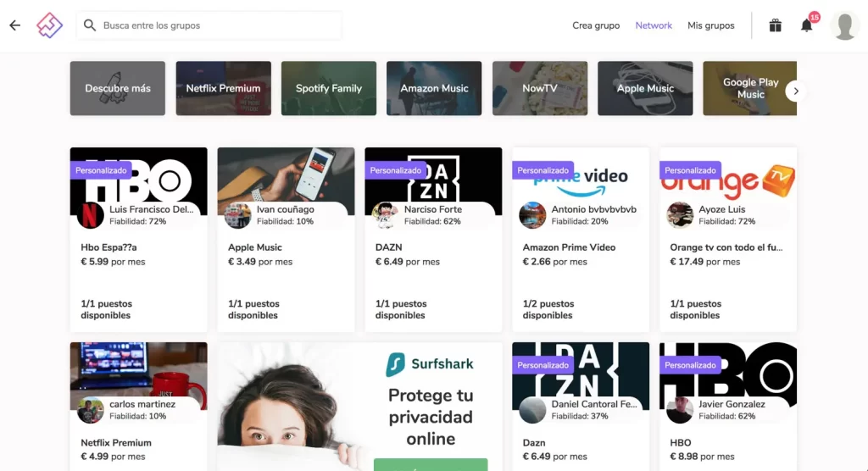This screenshot has height=471, width=868.
Task: Click carlos martinez's avatar icon
Action: click(x=90, y=410)
